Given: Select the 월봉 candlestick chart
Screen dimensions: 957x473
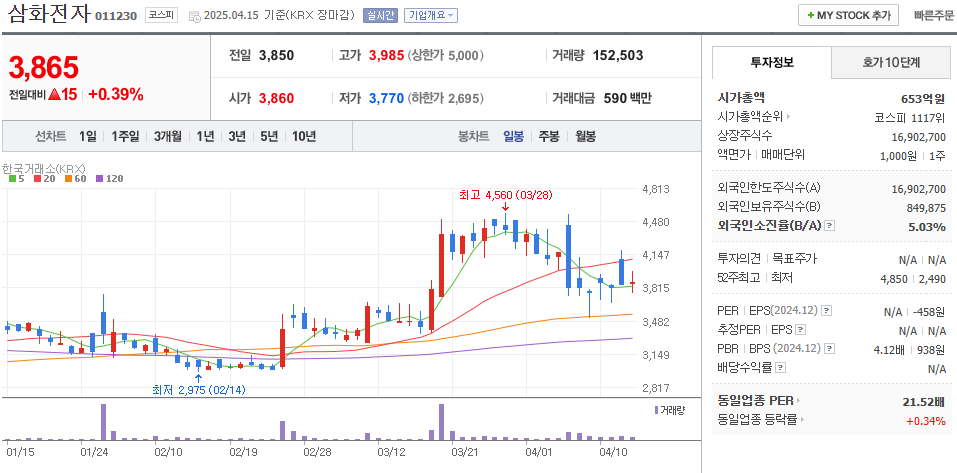Looking at the screenshot, I should pyautogui.click(x=585, y=136).
